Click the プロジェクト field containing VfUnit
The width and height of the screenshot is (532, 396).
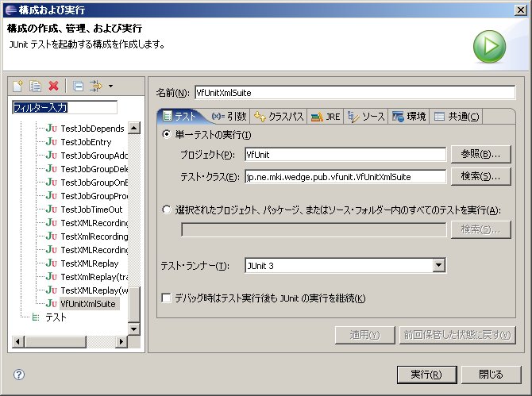pos(345,155)
